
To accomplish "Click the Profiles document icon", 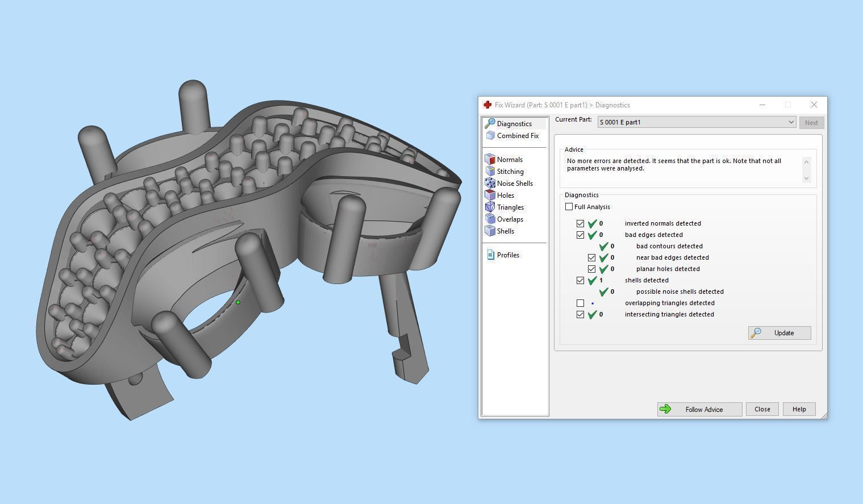I will tap(490, 255).
